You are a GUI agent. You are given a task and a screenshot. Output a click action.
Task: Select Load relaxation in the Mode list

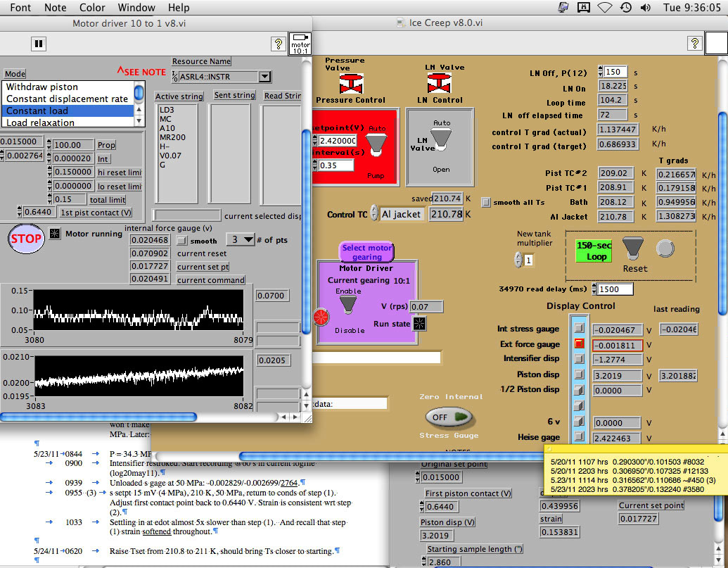40,122
